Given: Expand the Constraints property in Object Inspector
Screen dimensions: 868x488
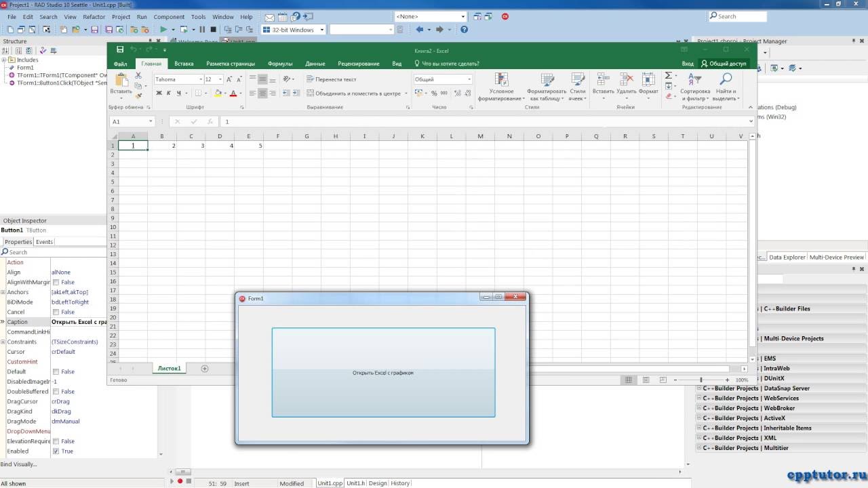Looking at the screenshot, I should click(3, 342).
